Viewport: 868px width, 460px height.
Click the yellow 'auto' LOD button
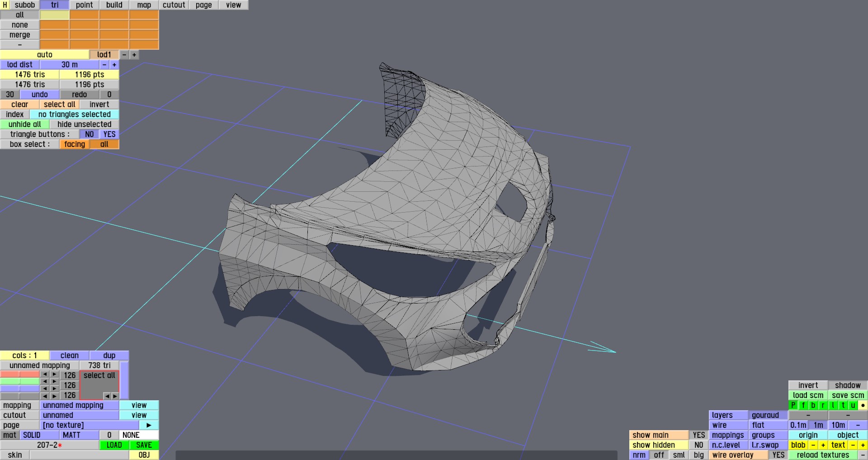pos(44,55)
